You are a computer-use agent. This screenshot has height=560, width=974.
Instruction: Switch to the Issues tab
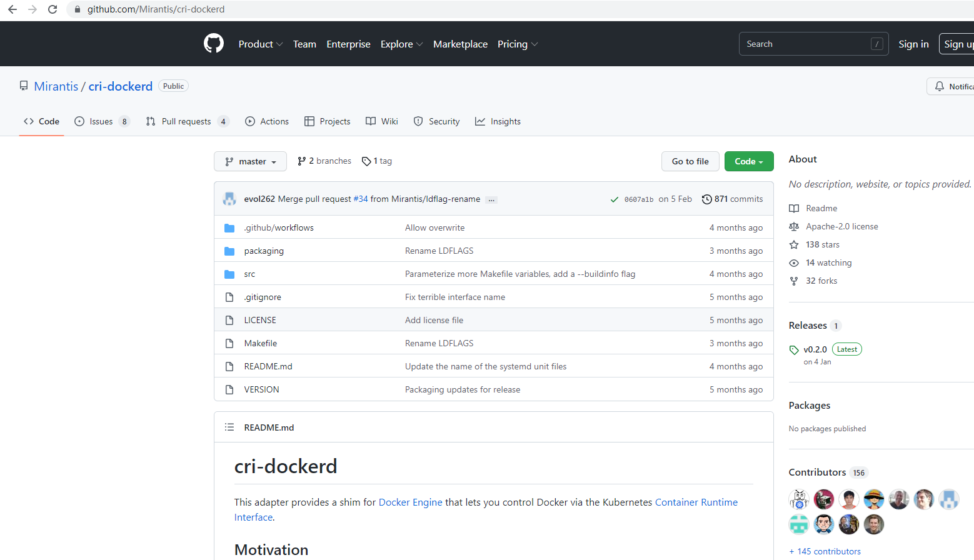point(102,121)
